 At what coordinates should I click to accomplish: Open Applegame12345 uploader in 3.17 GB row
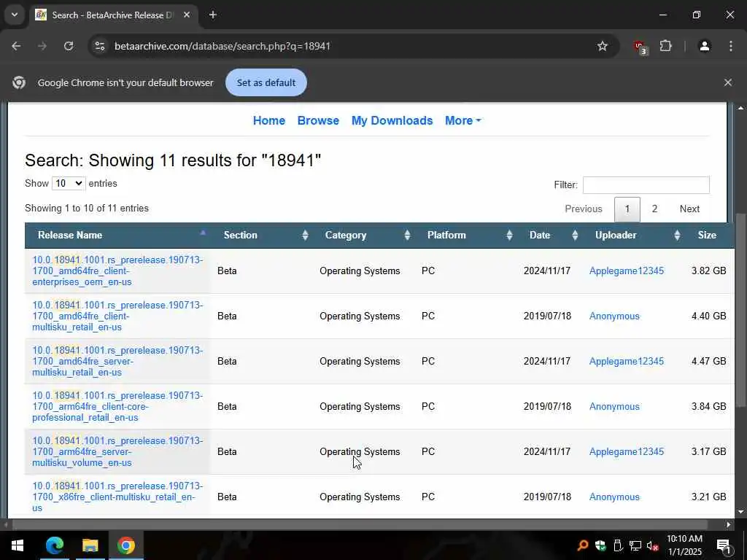pos(627,452)
